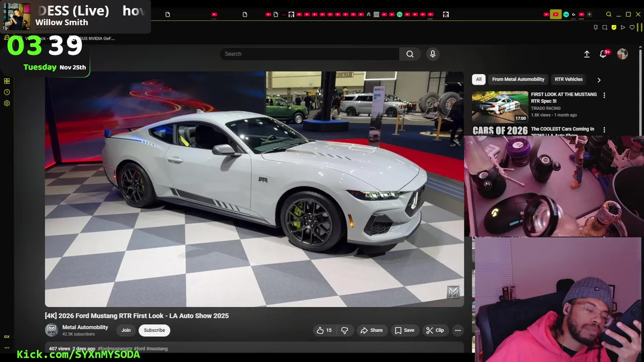Select the 'All' filter chip

(478, 79)
